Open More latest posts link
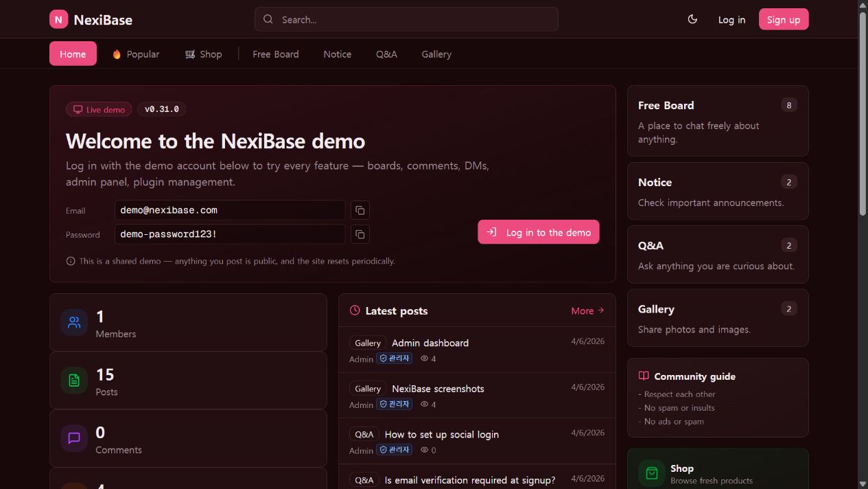The height and width of the screenshot is (489, 868). coord(587,310)
